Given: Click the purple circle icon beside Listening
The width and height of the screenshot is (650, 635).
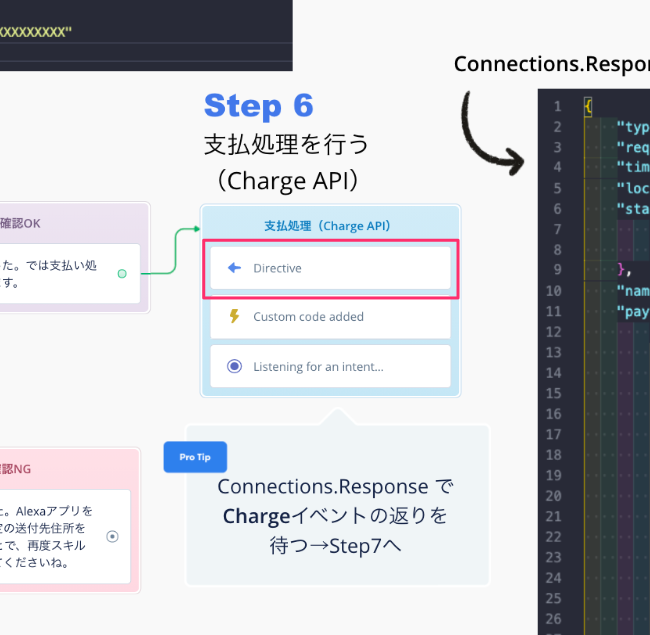Looking at the screenshot, I should click(234, 366).
